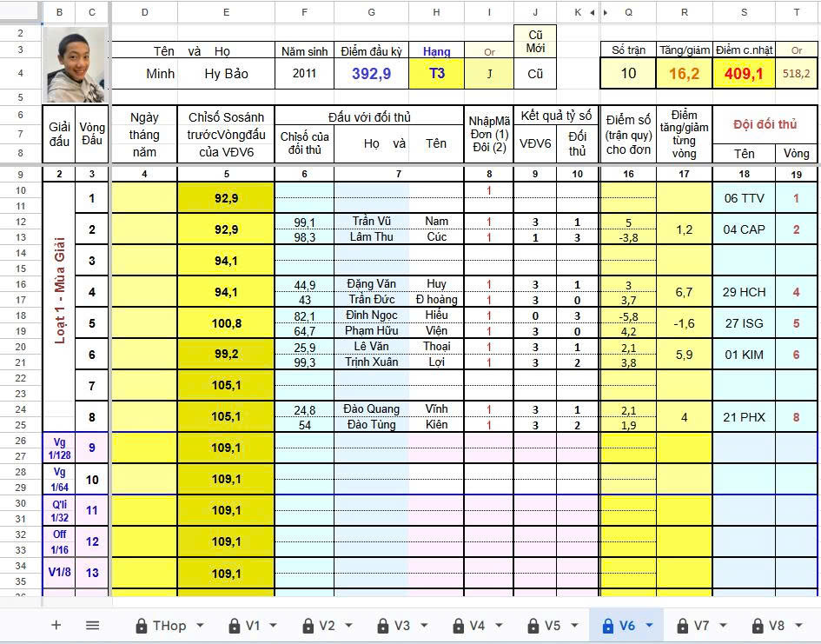The width and height of the screenshot is (821, 644).
Task: Click the change value 16,2
Action: click(684, 74)
